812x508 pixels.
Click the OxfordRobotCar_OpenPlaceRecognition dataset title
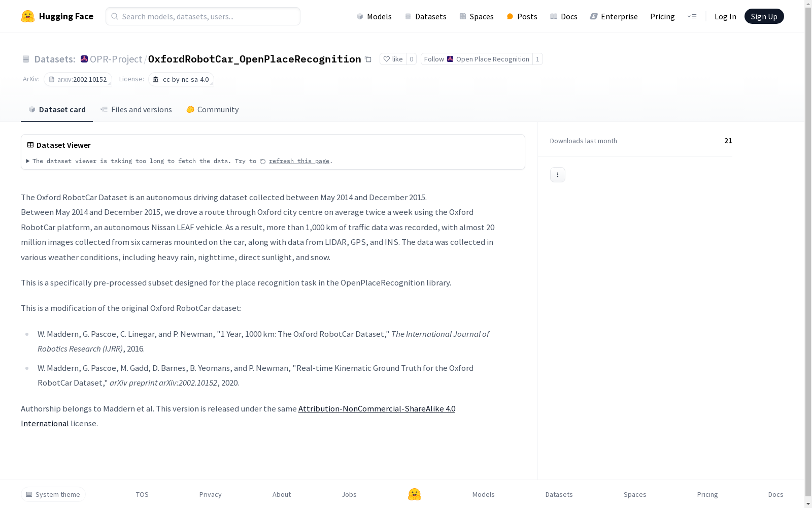click(255, 59)
